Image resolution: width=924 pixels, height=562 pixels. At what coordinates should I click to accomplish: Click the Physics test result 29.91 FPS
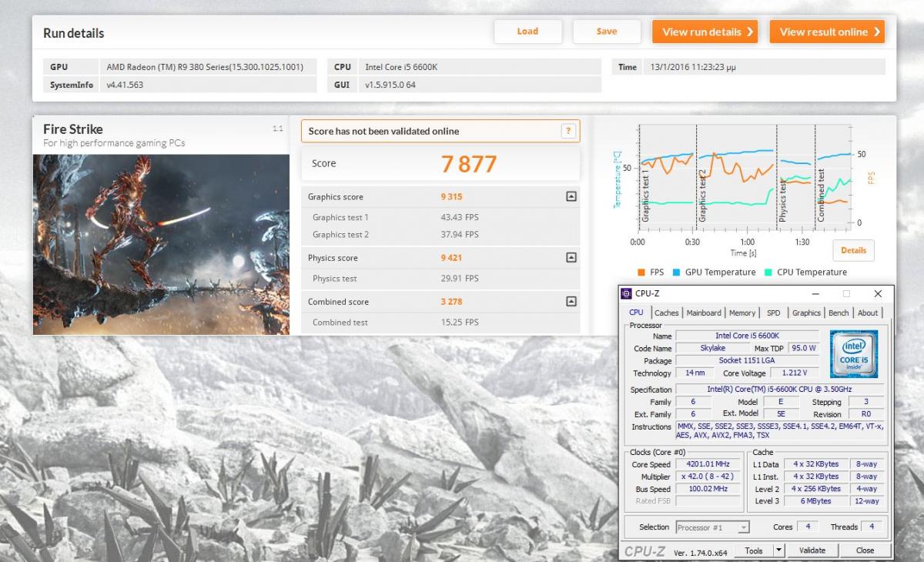coord(460,279)
